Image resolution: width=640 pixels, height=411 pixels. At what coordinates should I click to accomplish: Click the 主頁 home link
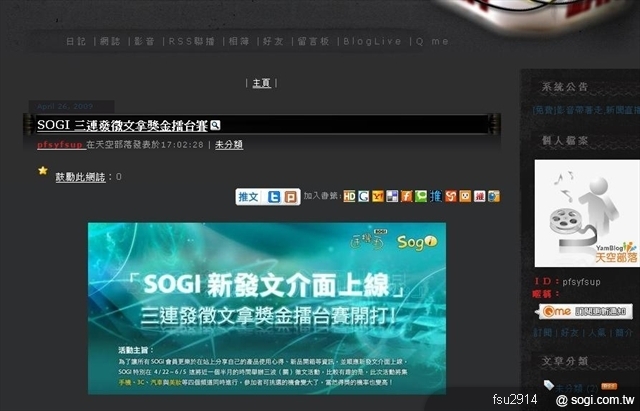262,83
